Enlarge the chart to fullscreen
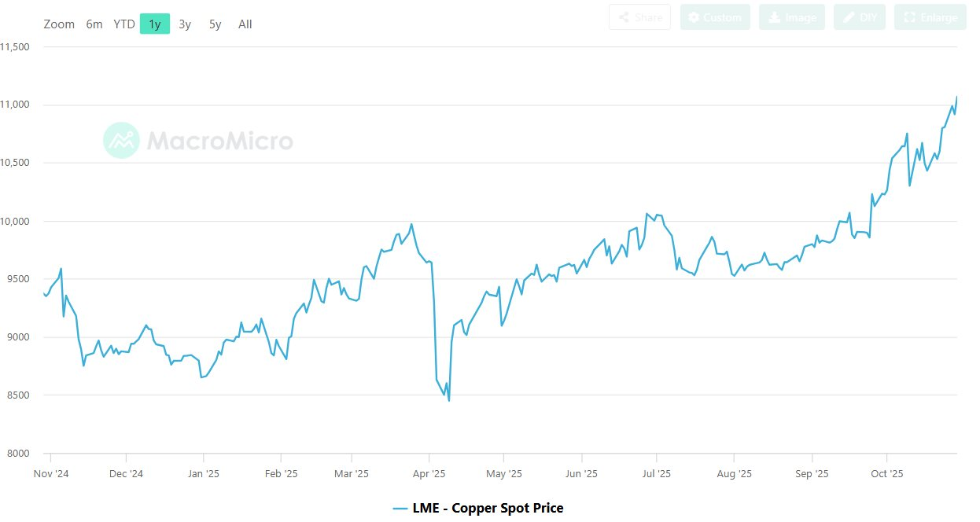 click(x=930, y=17)
